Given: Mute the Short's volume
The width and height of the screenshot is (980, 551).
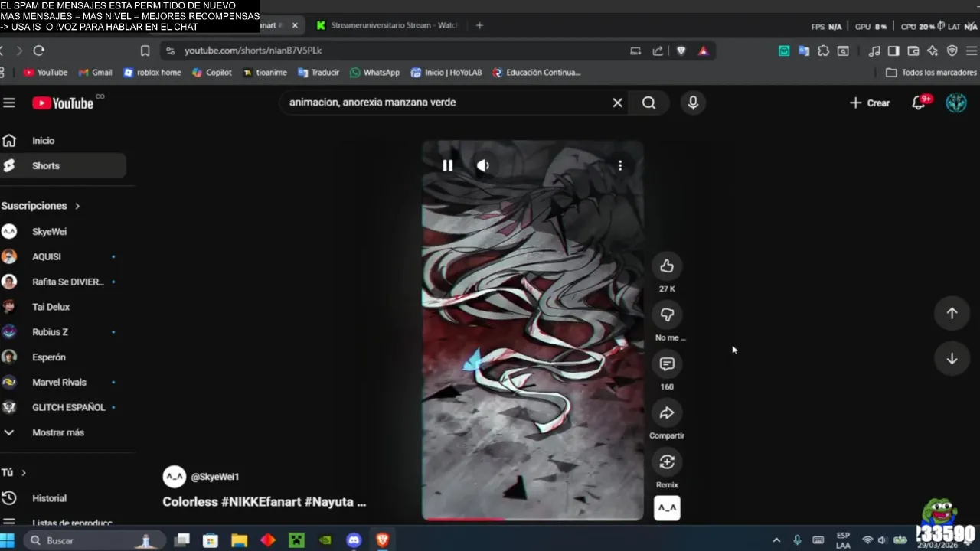Looking at the screenshot, I should (x=483, y=165).
